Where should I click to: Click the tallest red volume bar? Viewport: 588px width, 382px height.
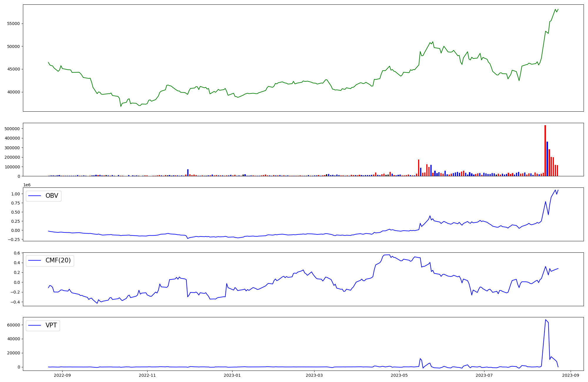[545, 150]
